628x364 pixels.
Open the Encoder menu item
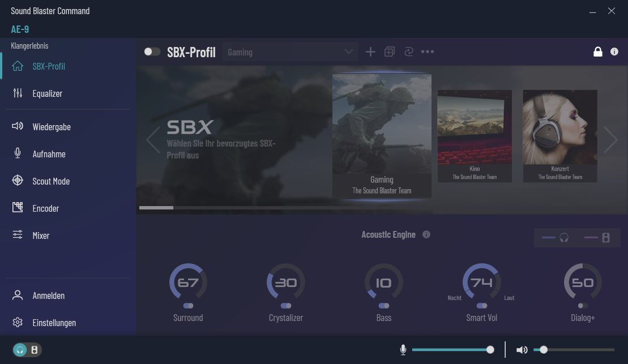[68, 208]
